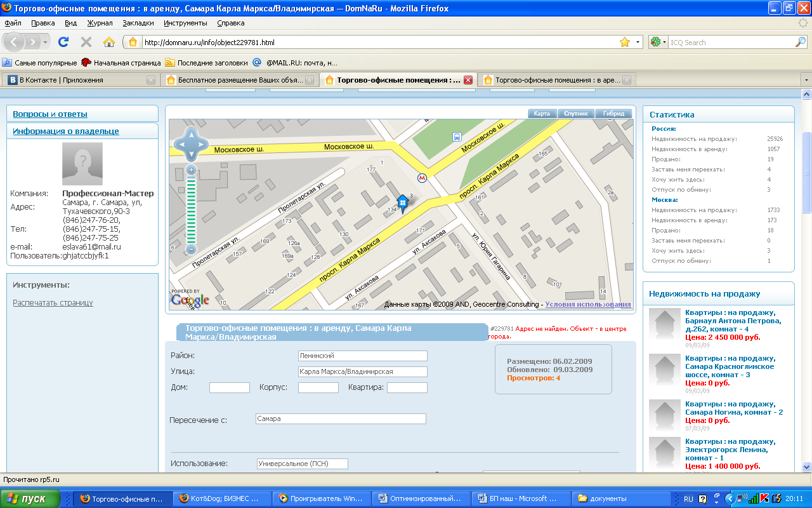Expand the list all tabs dropdown

coord(806,80)
